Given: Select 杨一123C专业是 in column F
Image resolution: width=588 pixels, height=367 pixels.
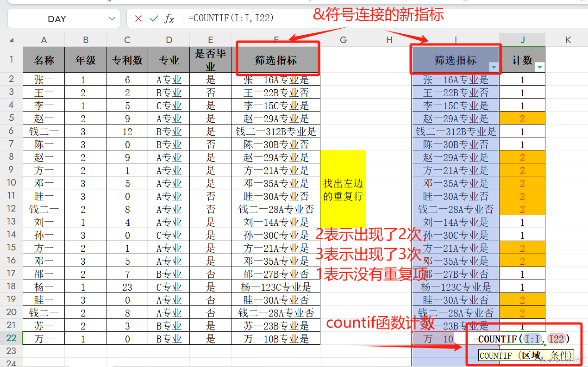Looking at the screenshot, I should (x=276, y=286).
